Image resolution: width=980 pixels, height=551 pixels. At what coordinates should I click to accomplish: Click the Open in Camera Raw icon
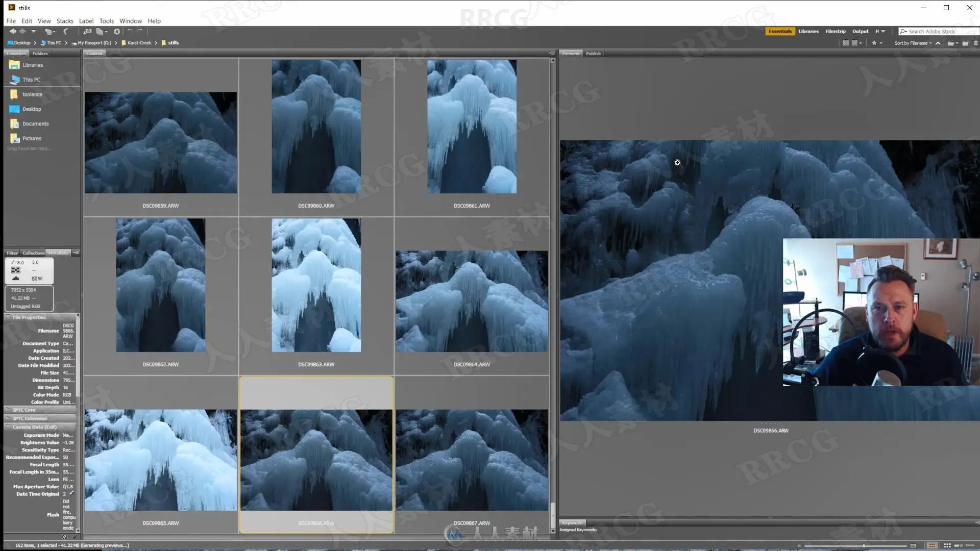pos(117,32)
